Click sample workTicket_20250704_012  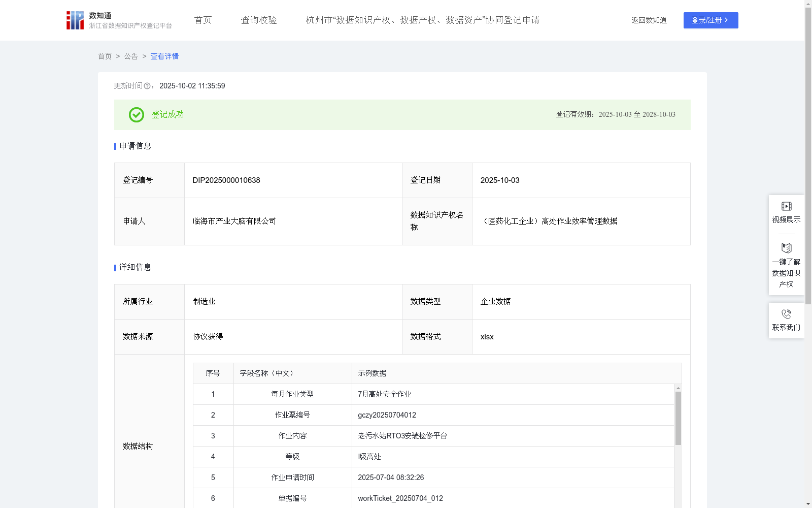tap(400, 498)
